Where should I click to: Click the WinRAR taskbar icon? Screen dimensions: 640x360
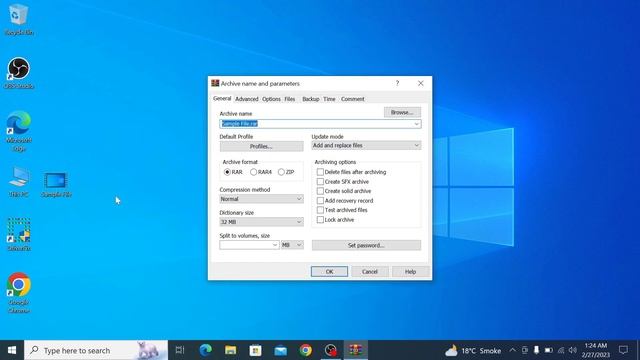[x=356, y=350]
